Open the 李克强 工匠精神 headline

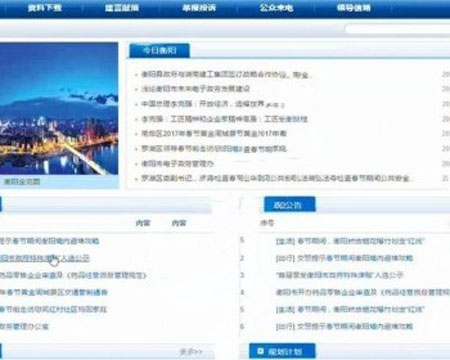click(224, 119)
